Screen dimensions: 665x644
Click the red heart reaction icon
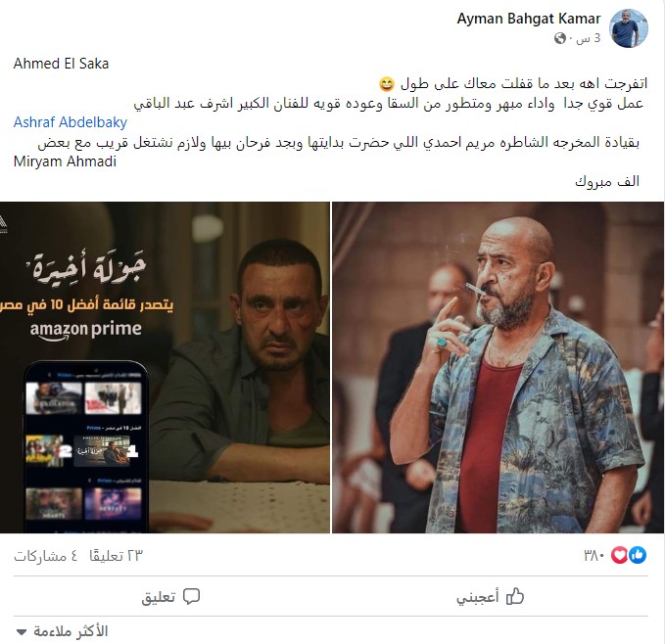click(x=619, y=555)
